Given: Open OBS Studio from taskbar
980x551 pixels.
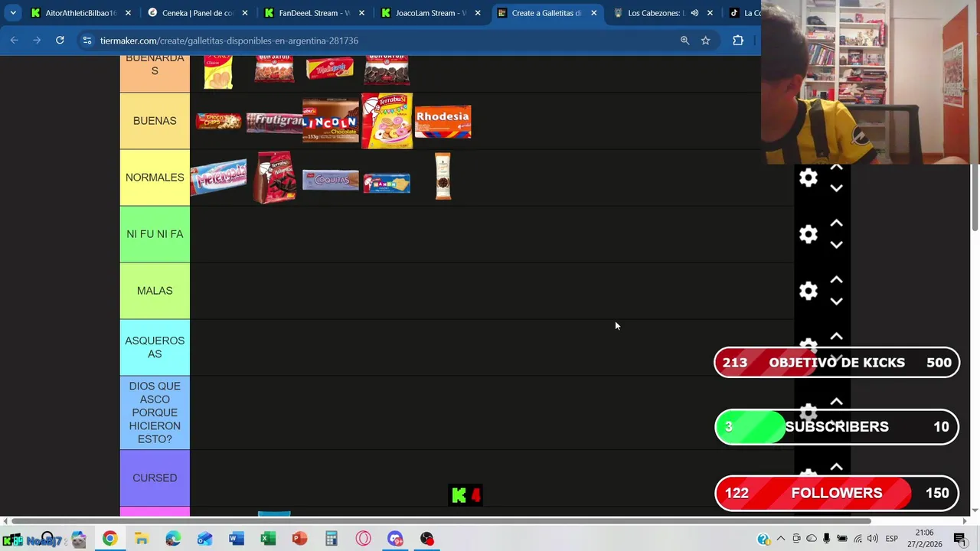Looking at the screenshot, I should tap(426, 539).
